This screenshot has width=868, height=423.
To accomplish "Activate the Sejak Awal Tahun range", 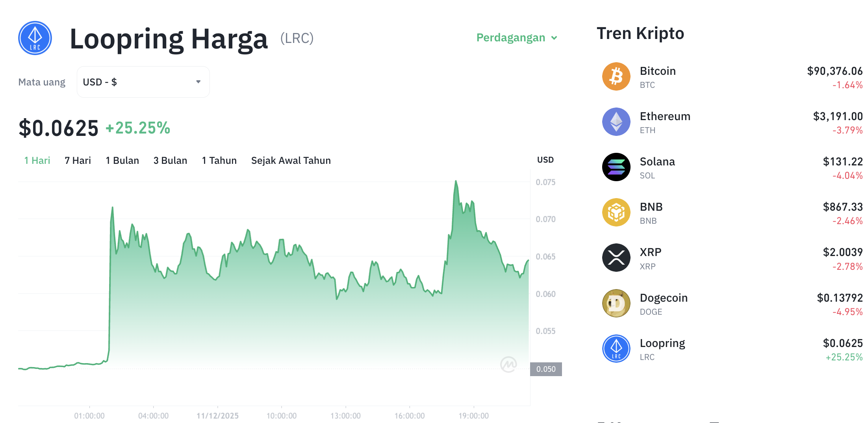I will pyautogui.click(x=291, y=160).
